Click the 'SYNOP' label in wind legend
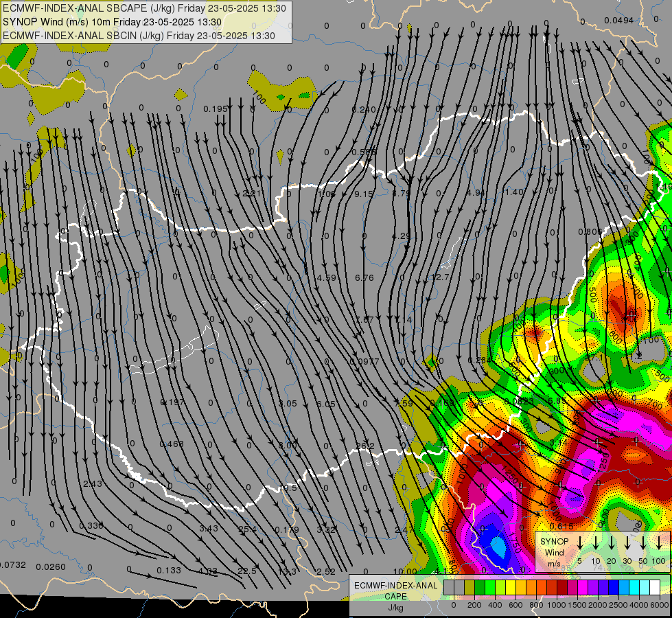The height and width of the screenshot is (618, 672). 554,542
